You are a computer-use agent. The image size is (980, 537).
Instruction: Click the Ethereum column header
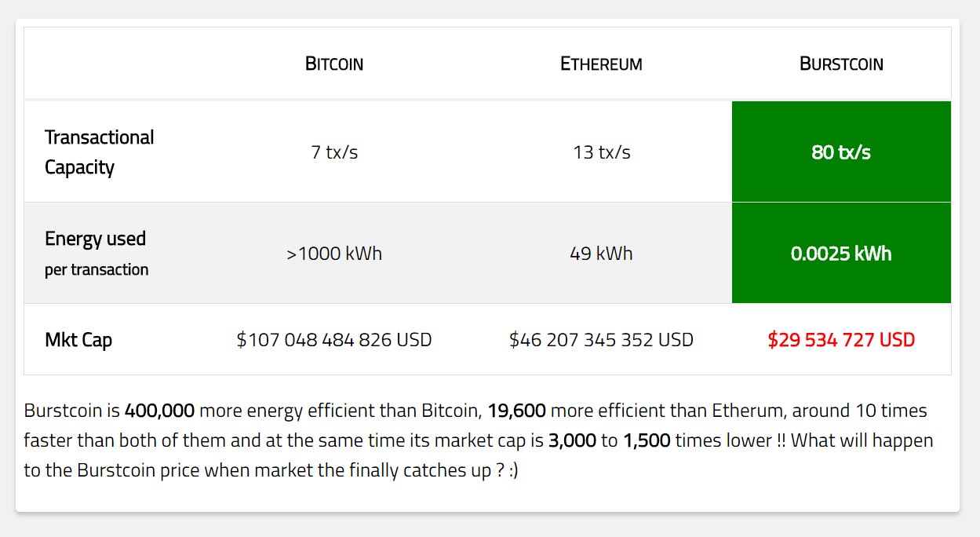tap(601, 64)
